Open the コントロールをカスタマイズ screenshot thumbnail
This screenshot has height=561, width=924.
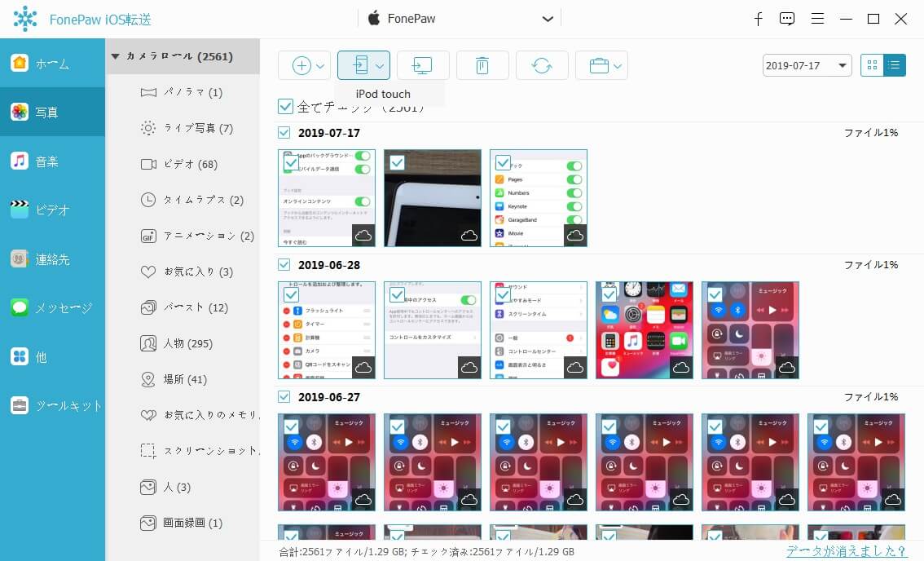pyautogui.click(x=433, y=329)
